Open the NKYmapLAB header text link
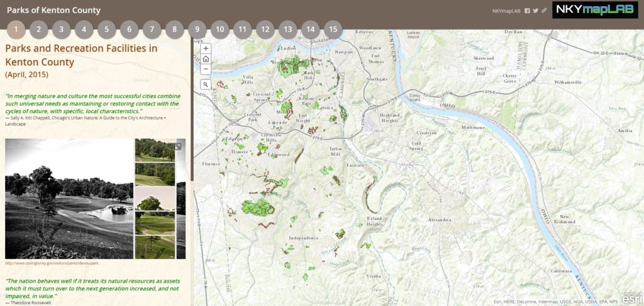644x306 pixels. (506, 11)
